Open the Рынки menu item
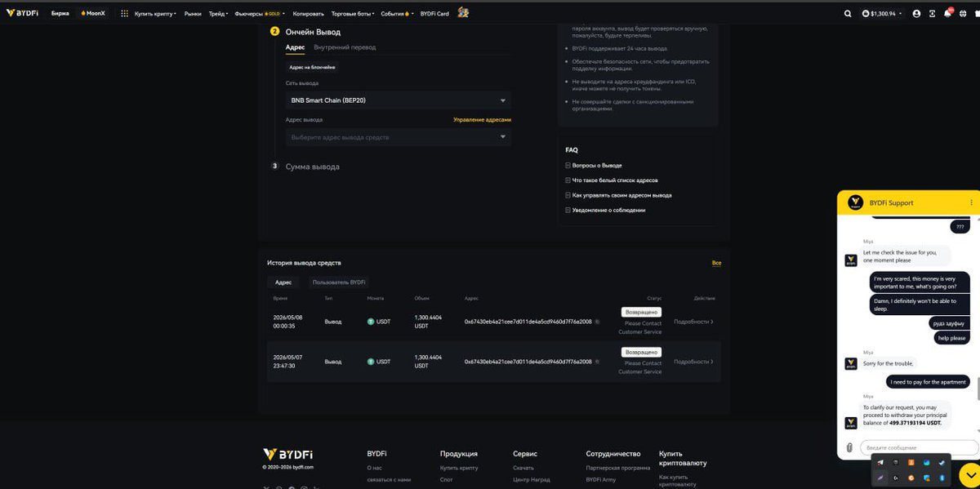The width and height of the screenshot is (980, 489). (x=193, y=14)
